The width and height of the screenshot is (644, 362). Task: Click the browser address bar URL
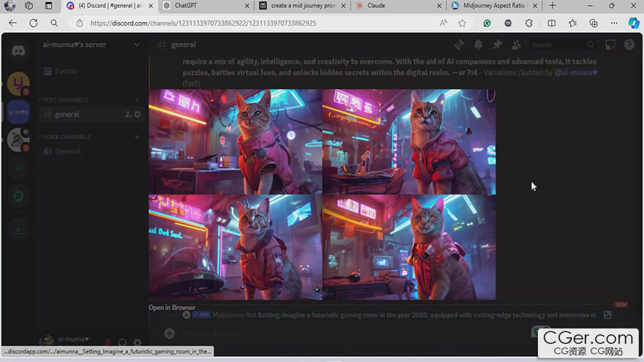tap(203, 23)
